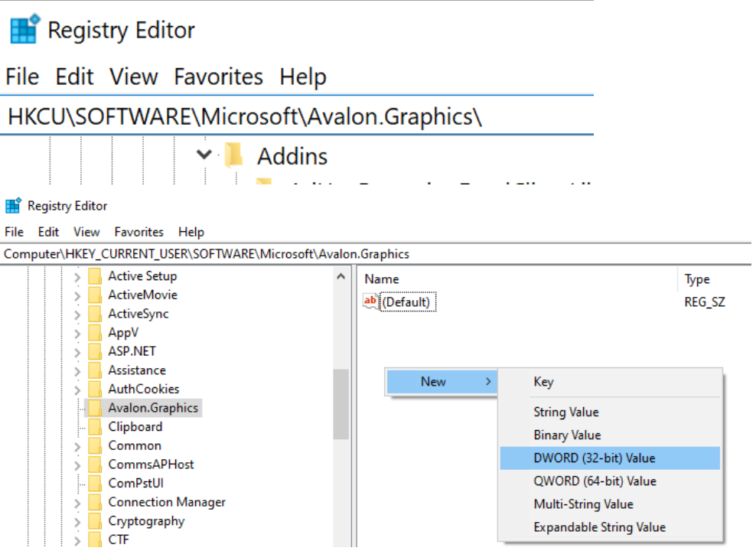Image resolution: width=756 pixels, height=551 pixels.
Task: Click the AuthCookies folder icon
Action: (x=95, y=390)
